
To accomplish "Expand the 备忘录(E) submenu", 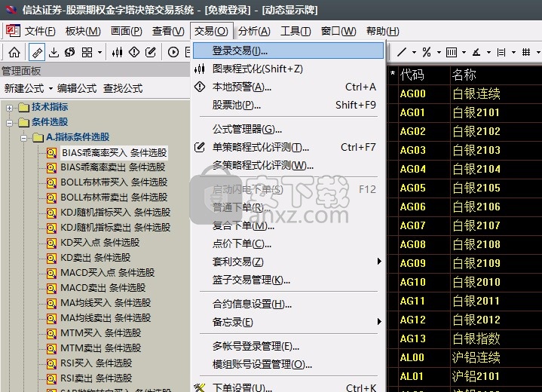I will (288, 322).
